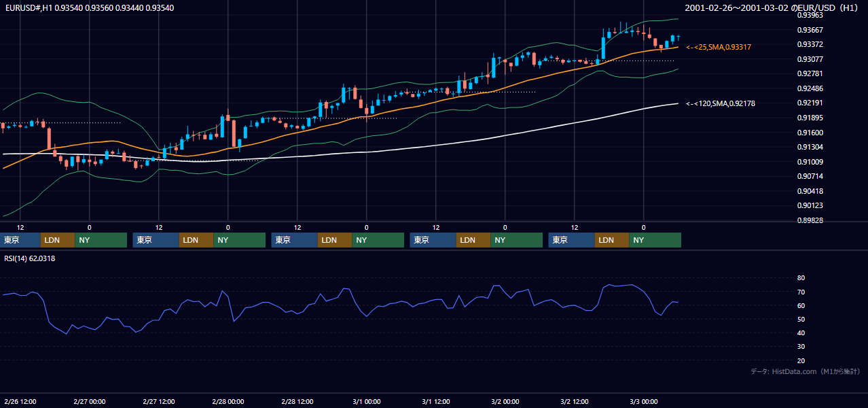The image size is (868, 408).
Task: Select the 2/28 00:00 time axis label
Action: (x=228, y=401)
